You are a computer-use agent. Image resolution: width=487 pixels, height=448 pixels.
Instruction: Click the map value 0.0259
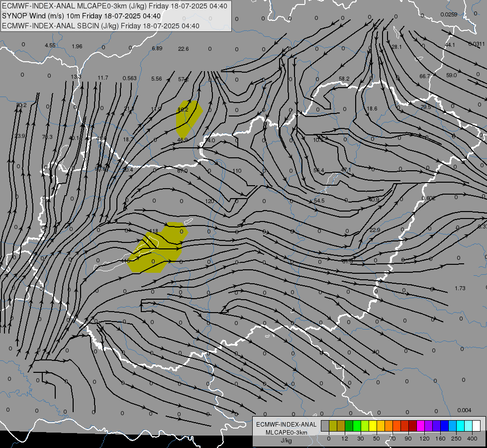pyautogui.click(x=449, y=14)
